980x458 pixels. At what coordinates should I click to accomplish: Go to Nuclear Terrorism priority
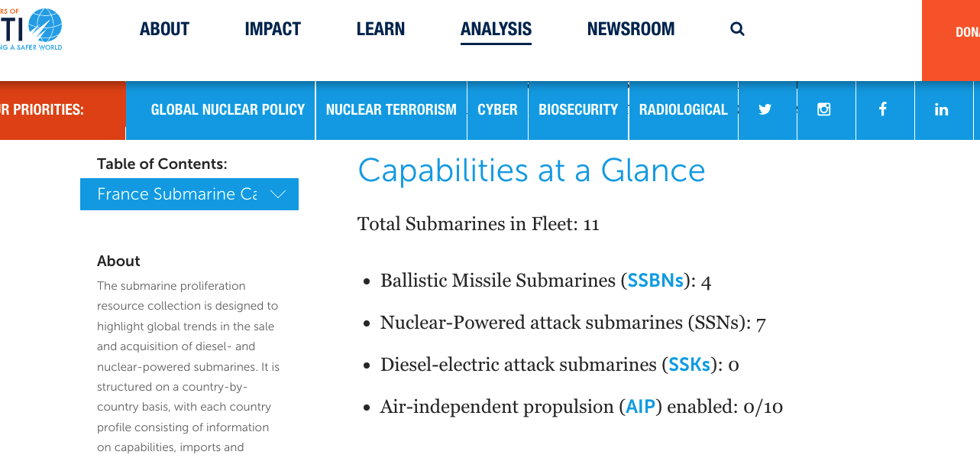(x=391, y=109)
